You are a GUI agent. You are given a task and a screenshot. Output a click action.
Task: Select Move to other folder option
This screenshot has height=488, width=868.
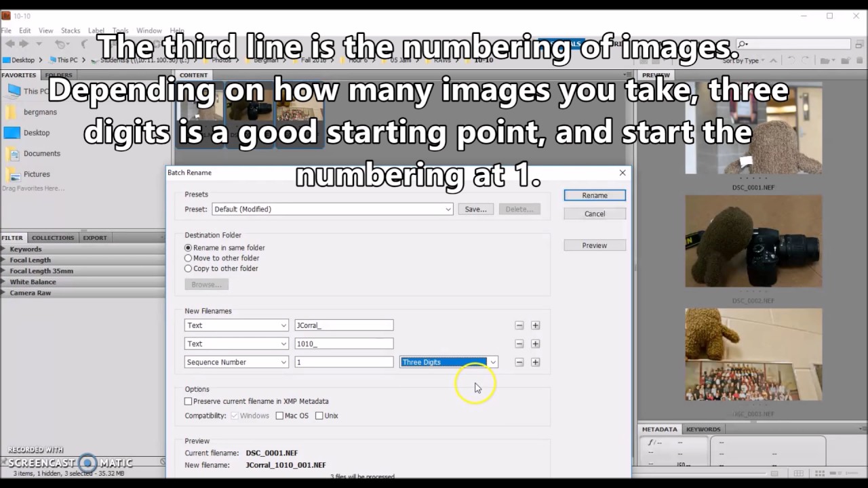click(x=222, y=258)
